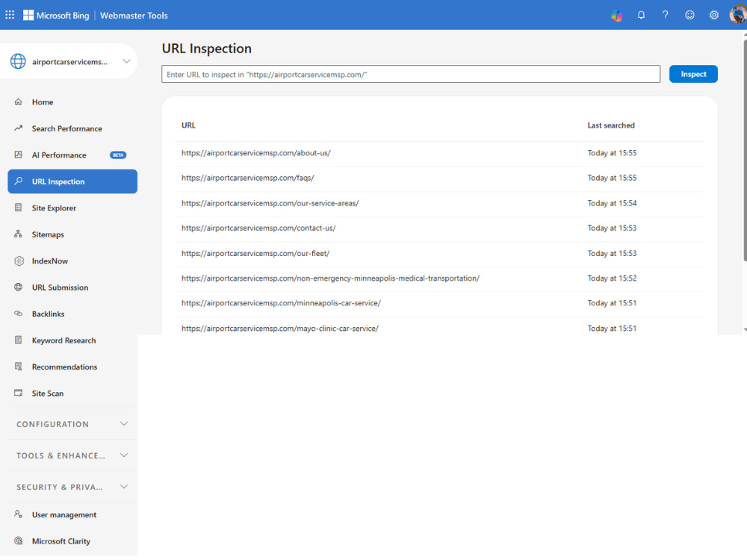
Task: Open Backlinks page
Action: coord(72,314)
